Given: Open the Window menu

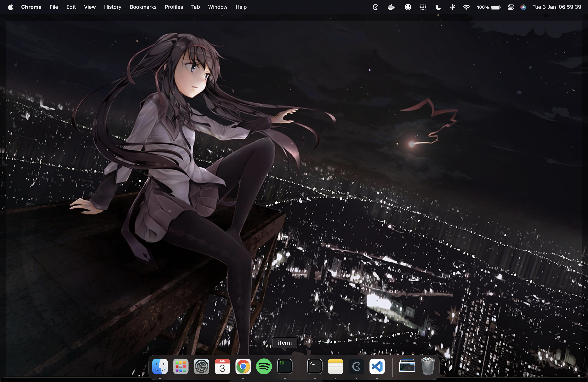Looking at the screenshot, I should point(217,7).
